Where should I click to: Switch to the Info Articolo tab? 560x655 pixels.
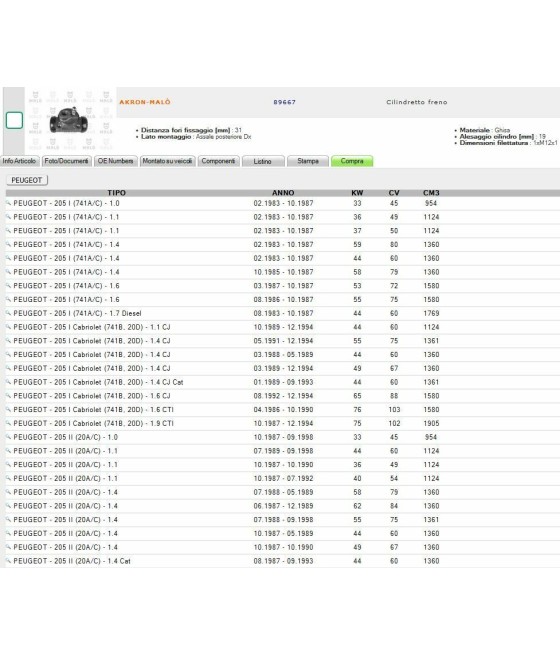coord(19,161)
